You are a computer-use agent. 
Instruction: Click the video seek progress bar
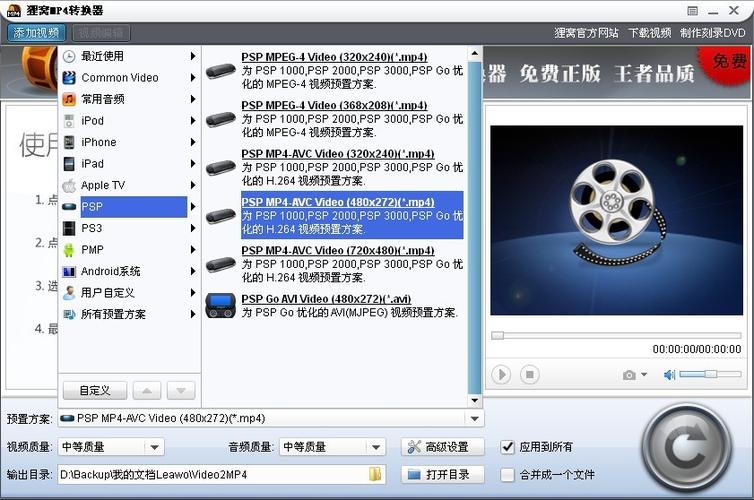point(616,335)
